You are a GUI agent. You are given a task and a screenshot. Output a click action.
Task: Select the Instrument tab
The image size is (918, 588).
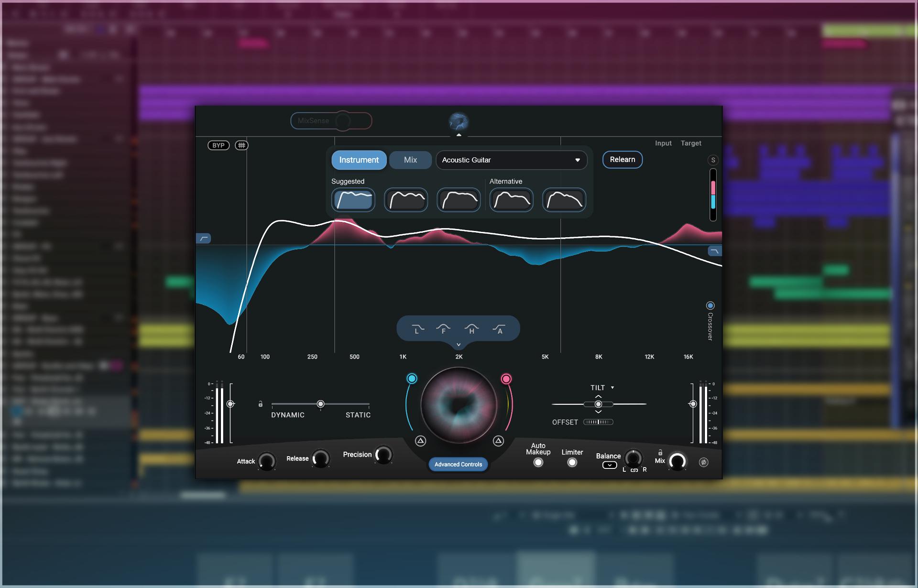click(x=359, y=160)
